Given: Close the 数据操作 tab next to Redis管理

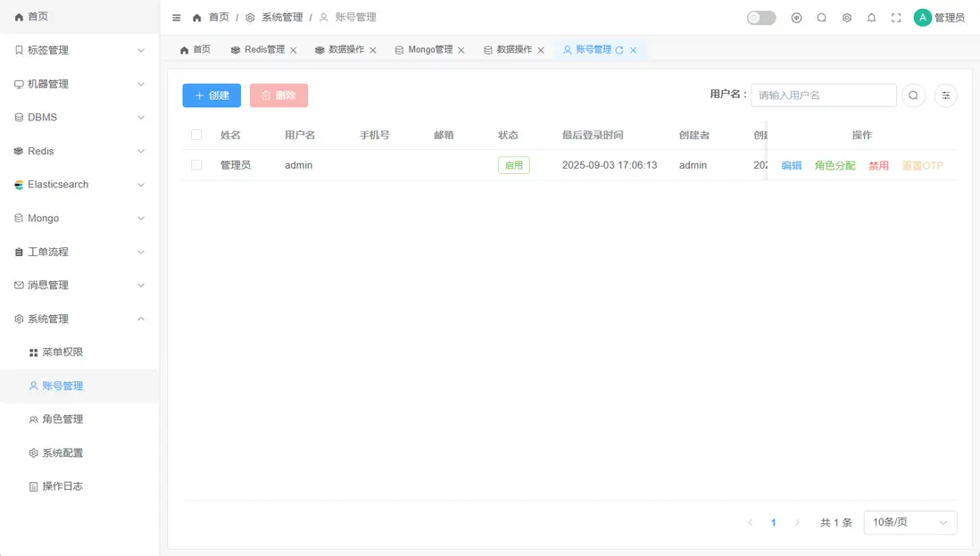Looking at the screenshot, I should point(373,50).
